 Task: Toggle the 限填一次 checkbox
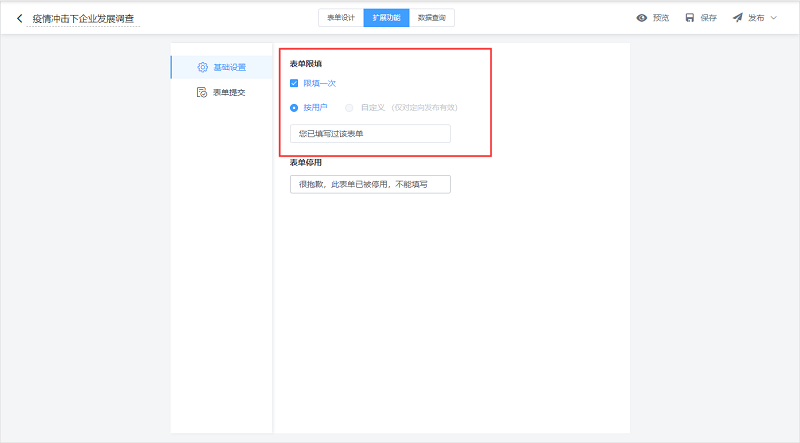coord(294,84)
